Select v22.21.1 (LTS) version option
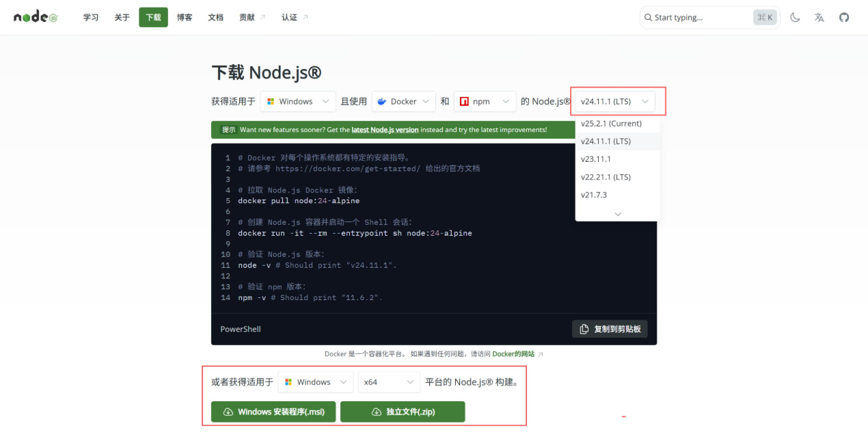Viewport: 868px width, 436px height. pos(618,177)
